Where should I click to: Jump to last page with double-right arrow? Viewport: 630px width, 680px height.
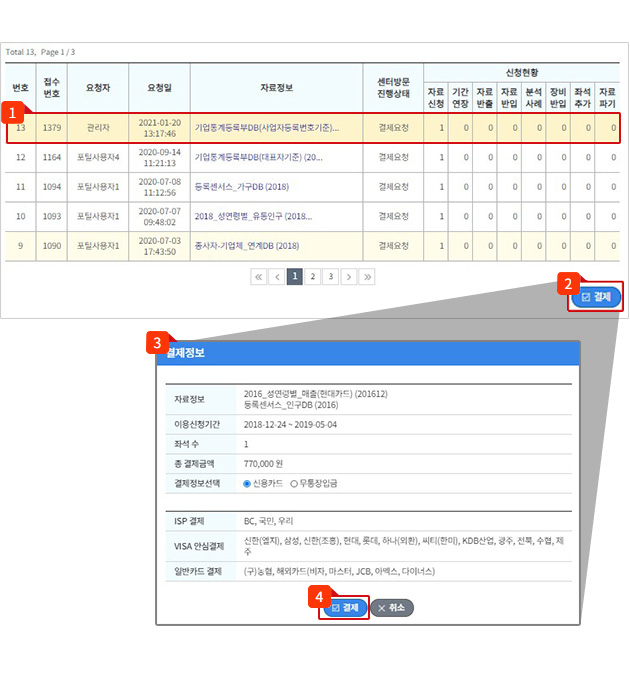(x=367, y=277)
